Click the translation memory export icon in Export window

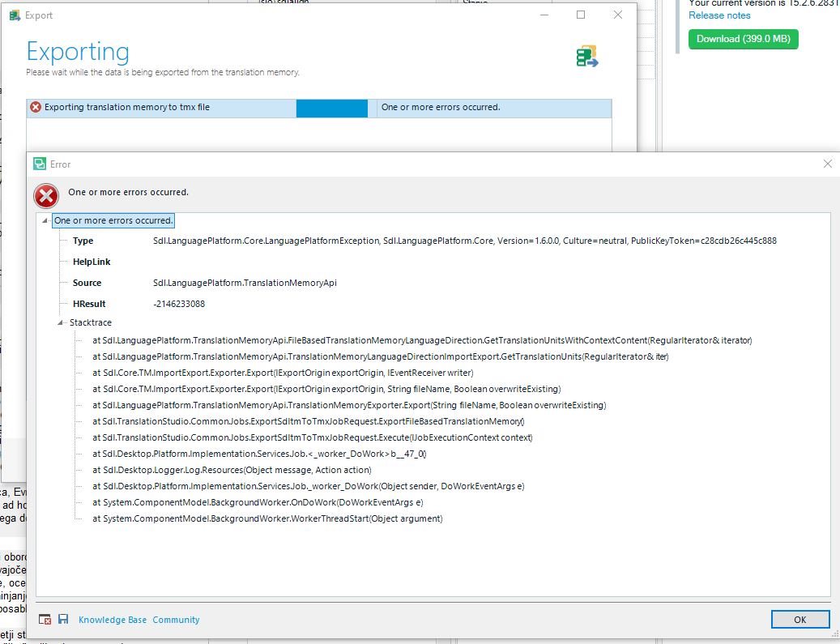click(587, 56)
